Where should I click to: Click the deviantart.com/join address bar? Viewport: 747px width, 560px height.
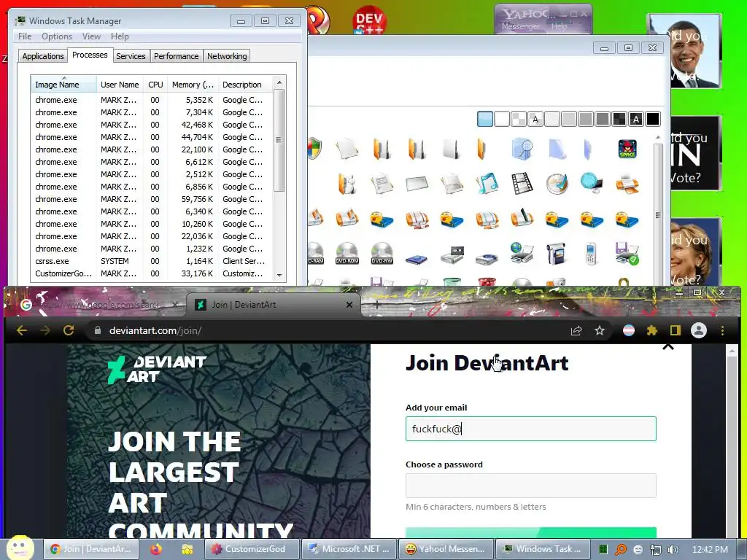coord(329,330)
